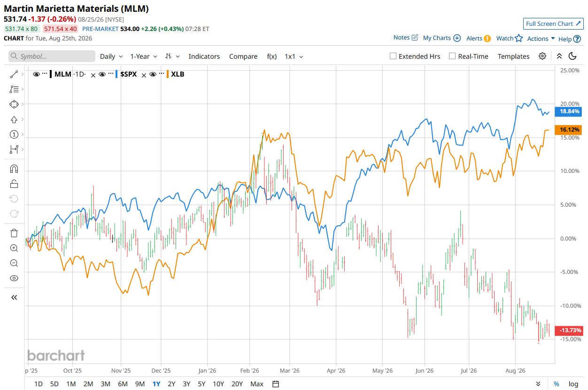Expand the measure tool flyout arrow
588x390 pixels.
(x=23, y=149)
